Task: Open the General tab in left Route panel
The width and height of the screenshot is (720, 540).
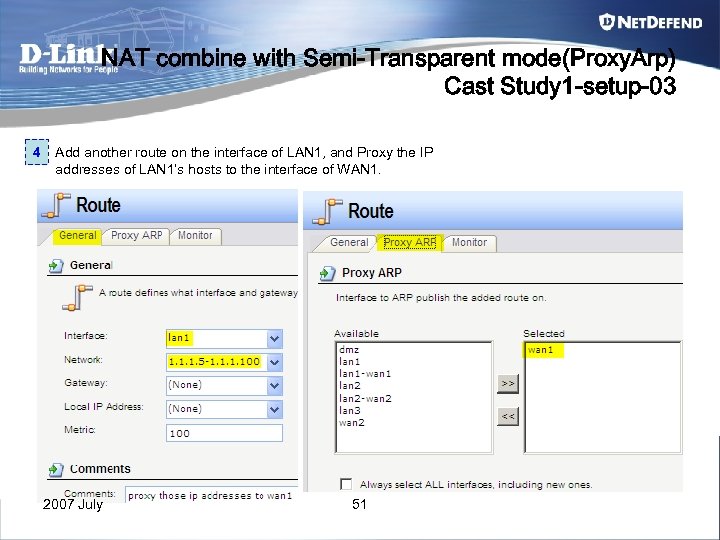Action: pos(77,236)
